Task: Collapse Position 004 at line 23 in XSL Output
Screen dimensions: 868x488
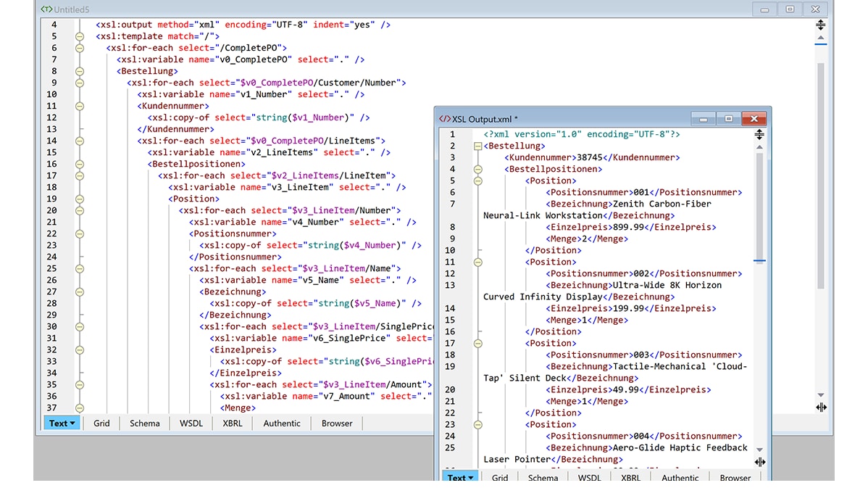Action: [477, 426]
